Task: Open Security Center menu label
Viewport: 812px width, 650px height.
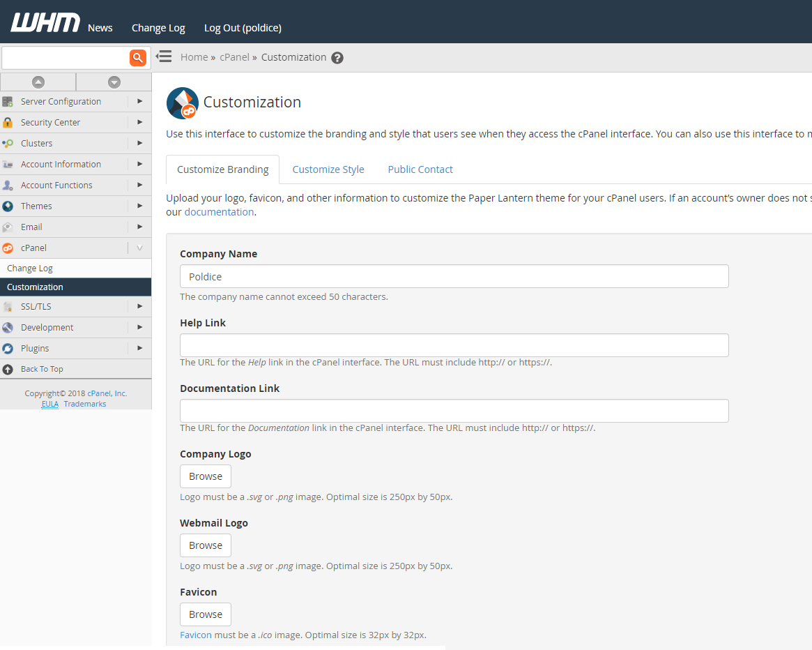Action: (51, 122)
